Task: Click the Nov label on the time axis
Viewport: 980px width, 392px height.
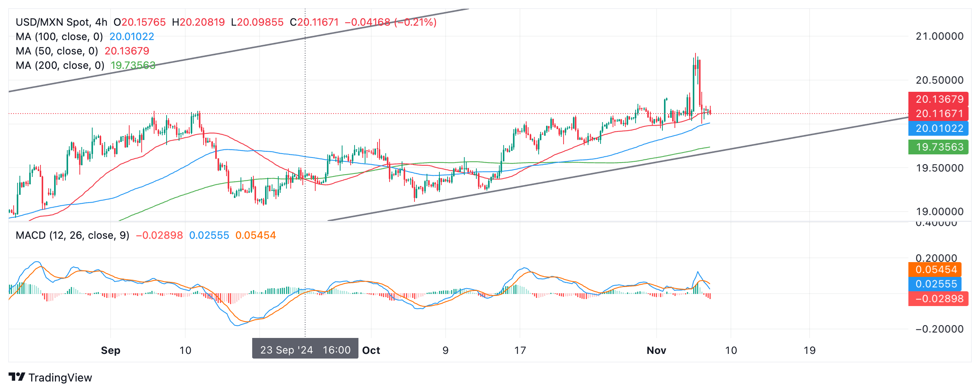Action: coord(656,350)
